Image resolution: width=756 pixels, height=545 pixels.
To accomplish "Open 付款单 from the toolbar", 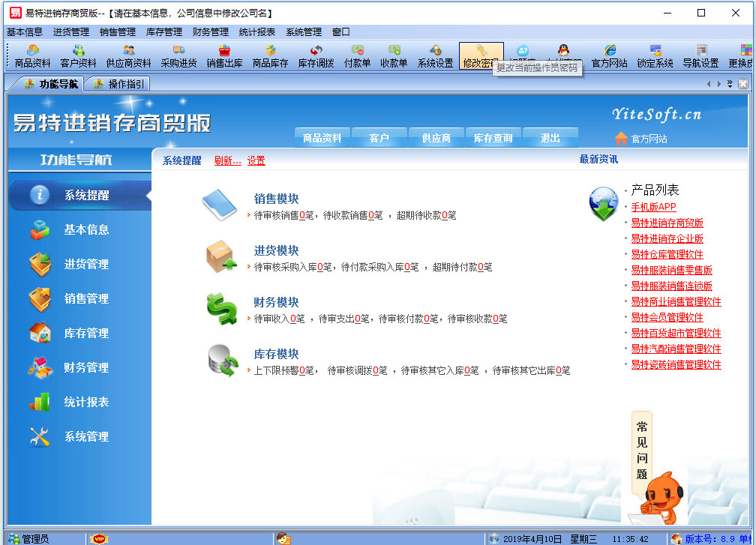I will tap(357, 56).
